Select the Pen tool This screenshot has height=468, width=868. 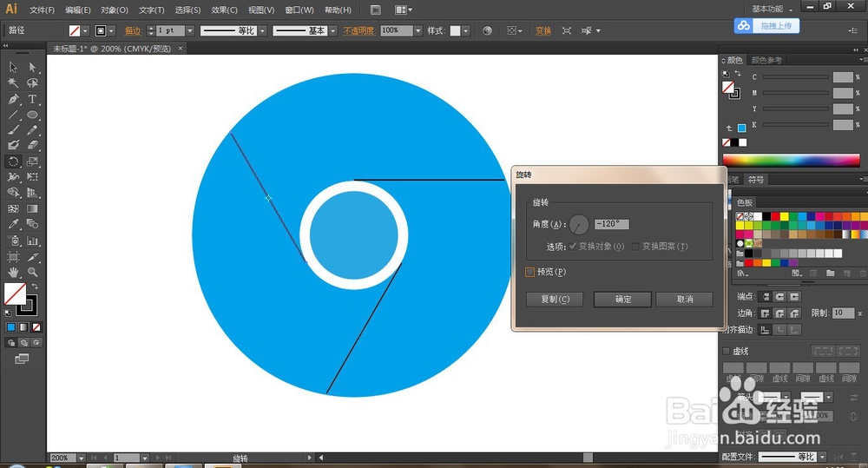click(13, 99)
